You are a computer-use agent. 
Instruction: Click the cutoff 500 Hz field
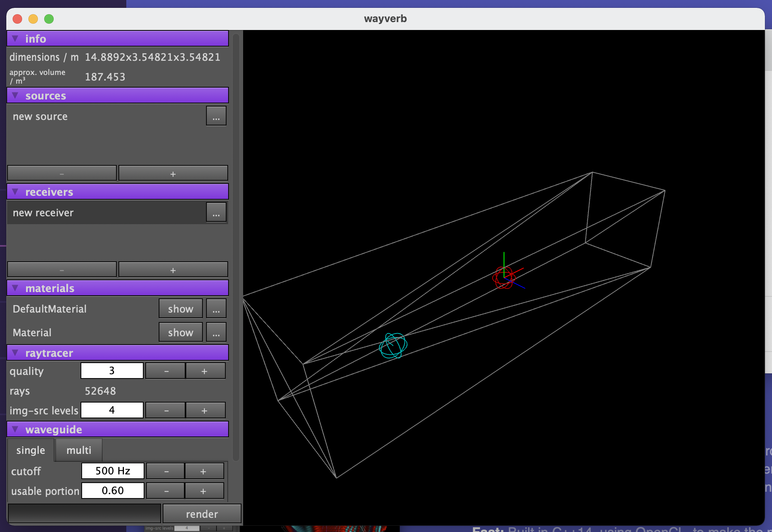coord(112,471)
